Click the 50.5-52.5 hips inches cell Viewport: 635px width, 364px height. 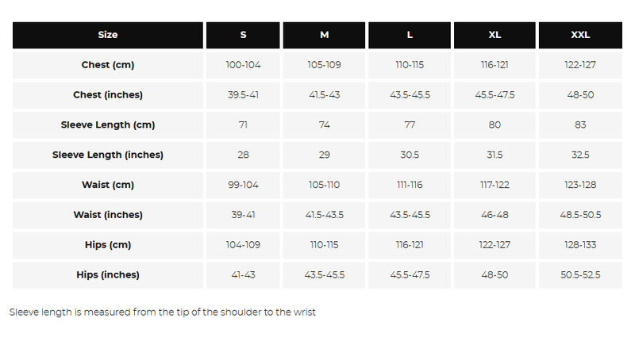pos(580,275)
